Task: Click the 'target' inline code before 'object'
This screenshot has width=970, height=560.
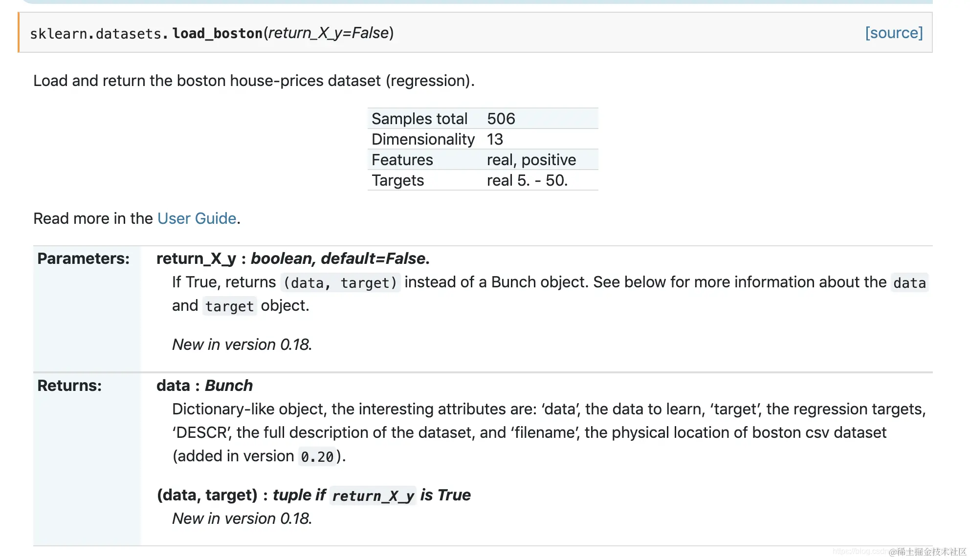Action: tap(229, 306)
